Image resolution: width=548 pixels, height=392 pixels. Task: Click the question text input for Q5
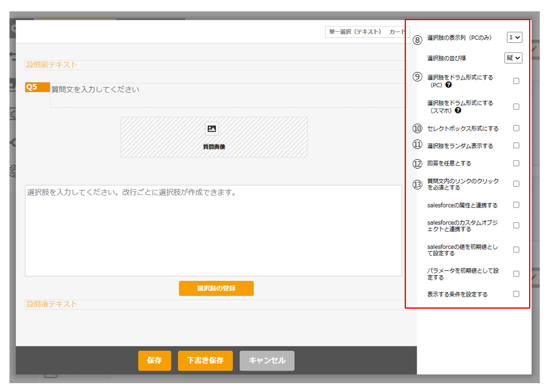[x=229, y=95]
